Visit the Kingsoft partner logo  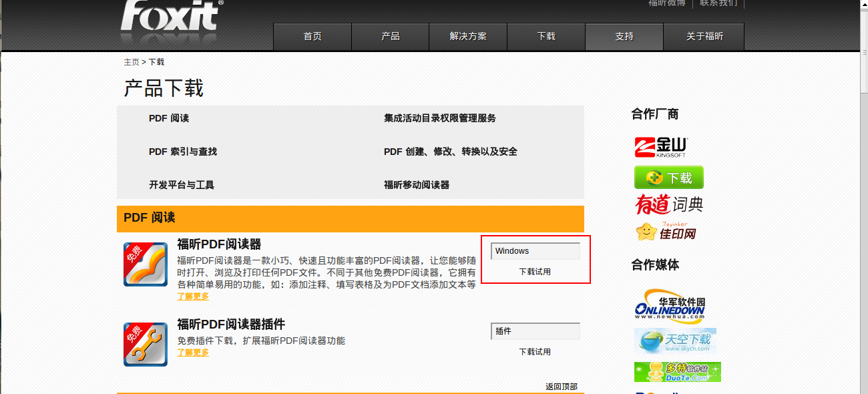pos(660,148)
